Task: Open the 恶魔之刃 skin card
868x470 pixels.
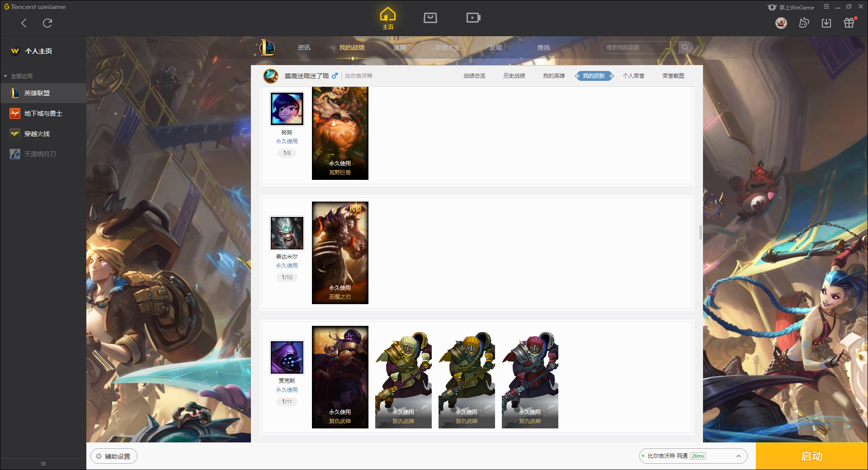Action: click(340, 253)
